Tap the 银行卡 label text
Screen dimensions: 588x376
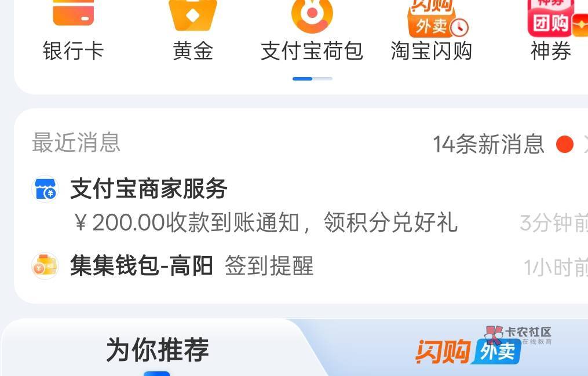(73, 51)
